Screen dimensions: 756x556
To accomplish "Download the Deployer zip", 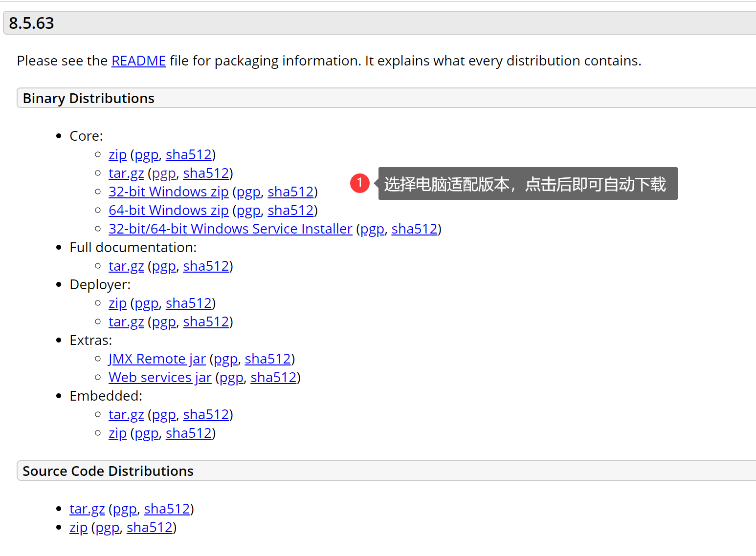I will click(x=117, y=303).
